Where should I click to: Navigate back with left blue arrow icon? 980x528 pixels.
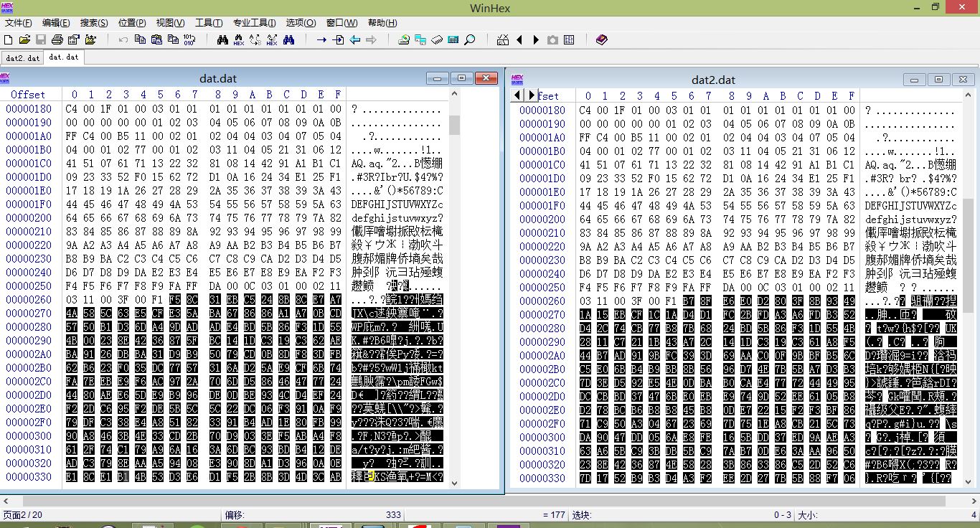[x=354, y=39]
